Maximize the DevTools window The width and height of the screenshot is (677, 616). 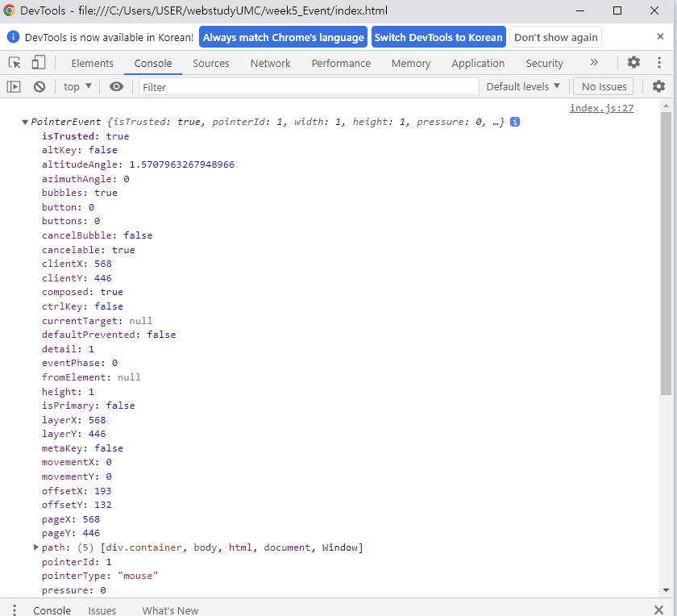click(617, 10)
